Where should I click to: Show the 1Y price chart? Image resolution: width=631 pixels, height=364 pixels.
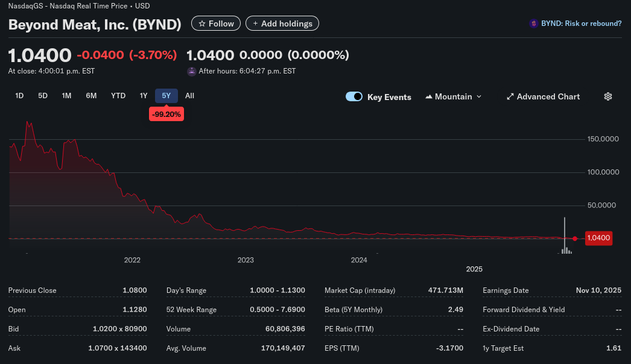[144, 96]
